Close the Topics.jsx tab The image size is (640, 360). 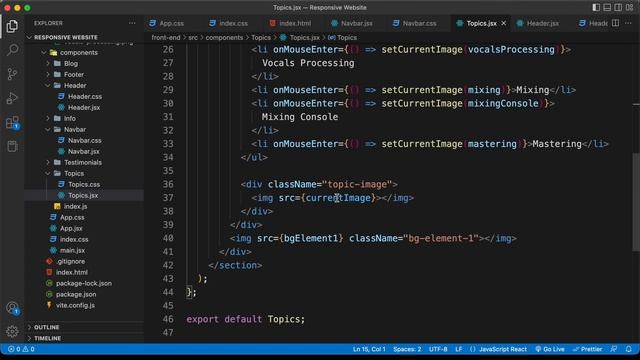coord(504,23)
